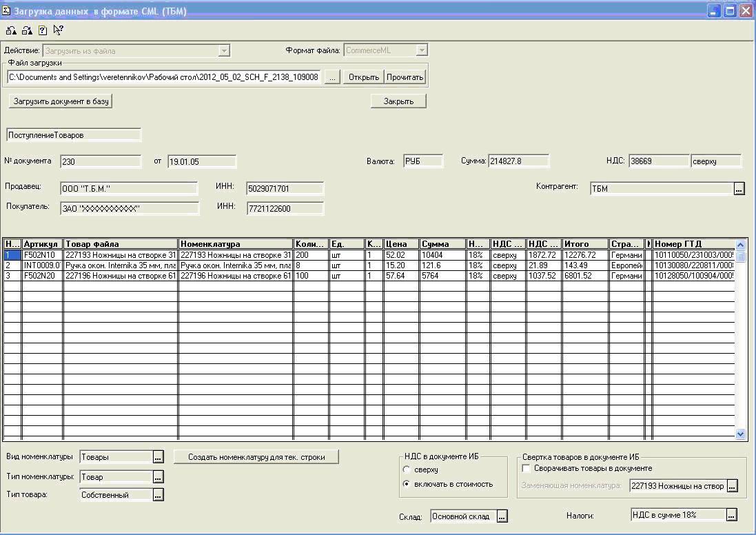Select the 'сверху' НДС radio button
Image resolution: width=756 pixels, height=535 pixels.
point(407,470)
